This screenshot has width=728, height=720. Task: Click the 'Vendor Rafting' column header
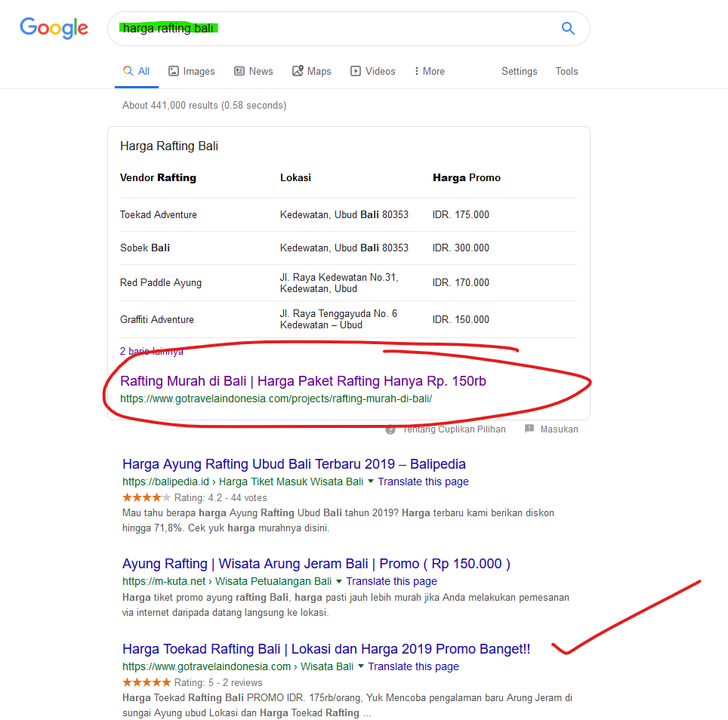159,177
